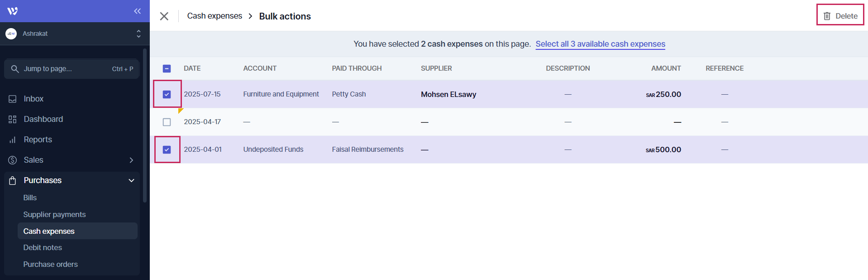Go to Purchase orders
This screenshot has height=280, width=868.
click(x=51, y=264)
